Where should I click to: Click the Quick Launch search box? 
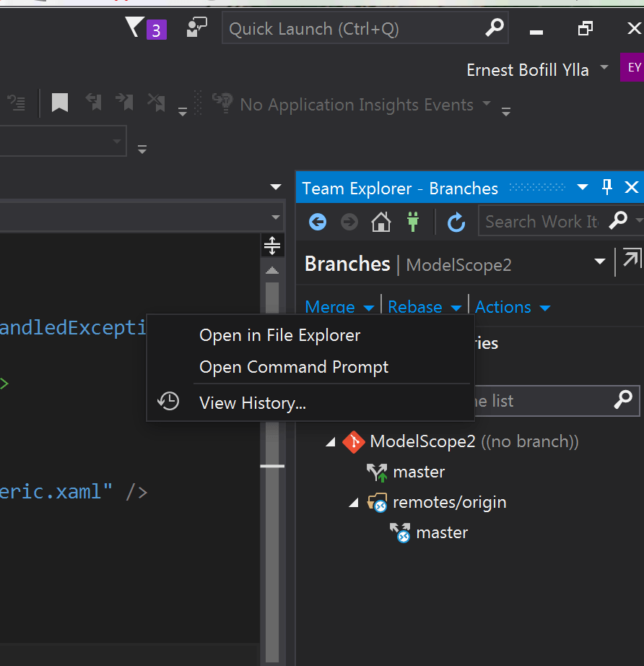point(354,29)
